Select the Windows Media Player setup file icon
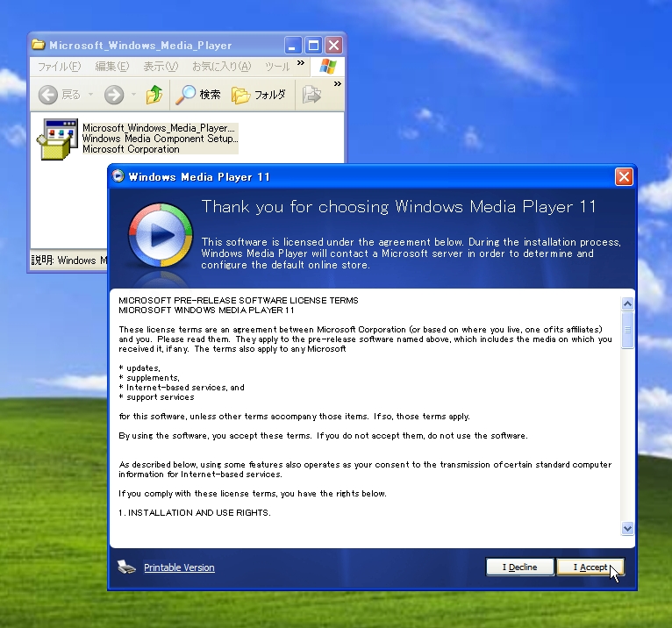Viewport: 672px width, 628px height. click(x=57, y=139)
